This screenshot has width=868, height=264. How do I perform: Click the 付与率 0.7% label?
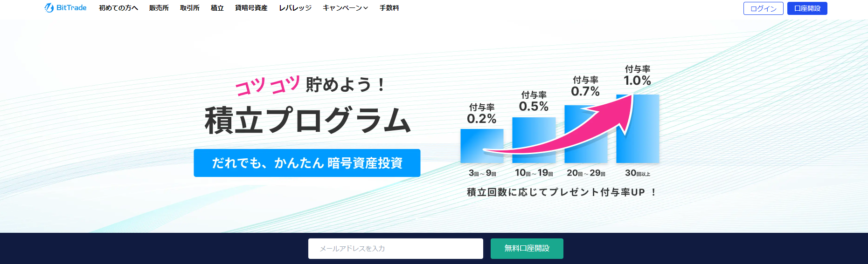pos(585,87)
